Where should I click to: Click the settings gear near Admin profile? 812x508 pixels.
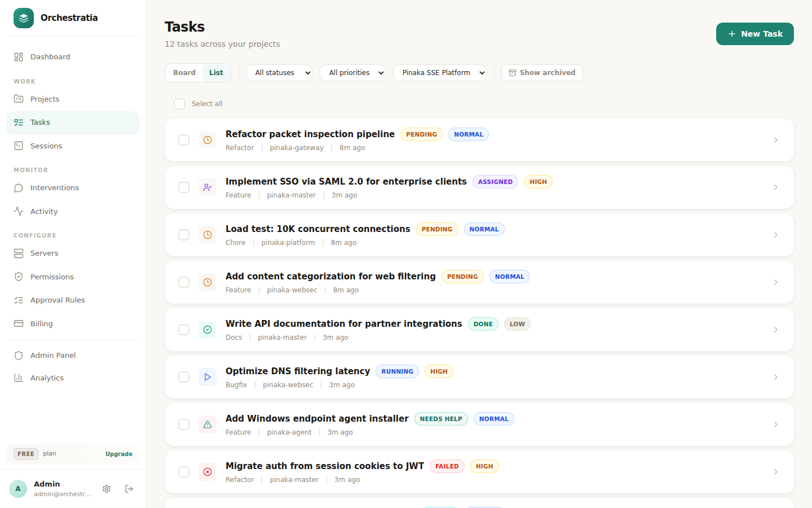pyautogui.click(x=107, y=489)
